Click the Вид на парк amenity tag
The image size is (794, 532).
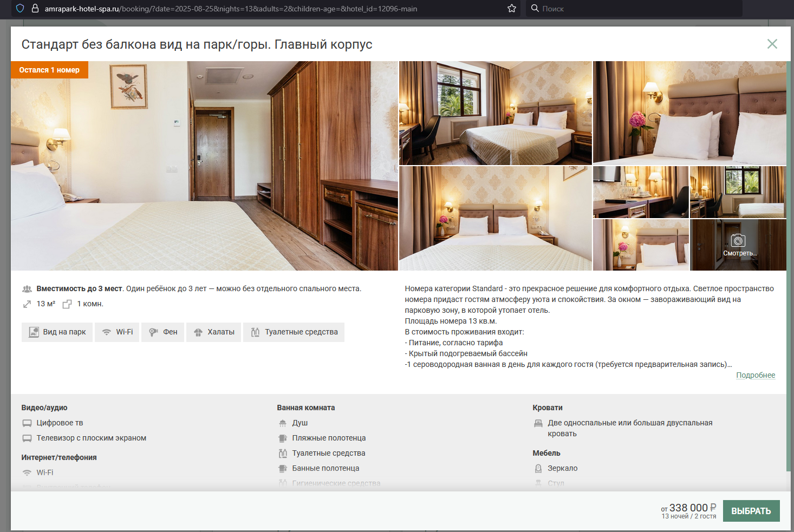[x=57, y=332]
